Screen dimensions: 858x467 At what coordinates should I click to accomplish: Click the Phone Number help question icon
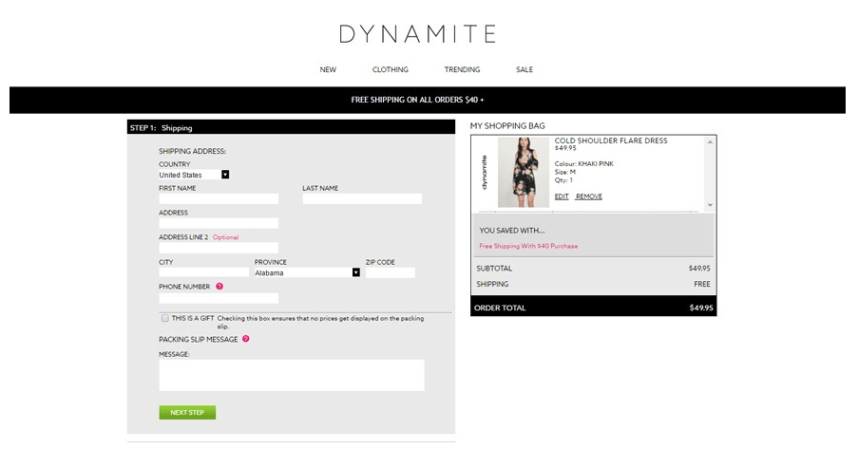click(x=219, y=286)
